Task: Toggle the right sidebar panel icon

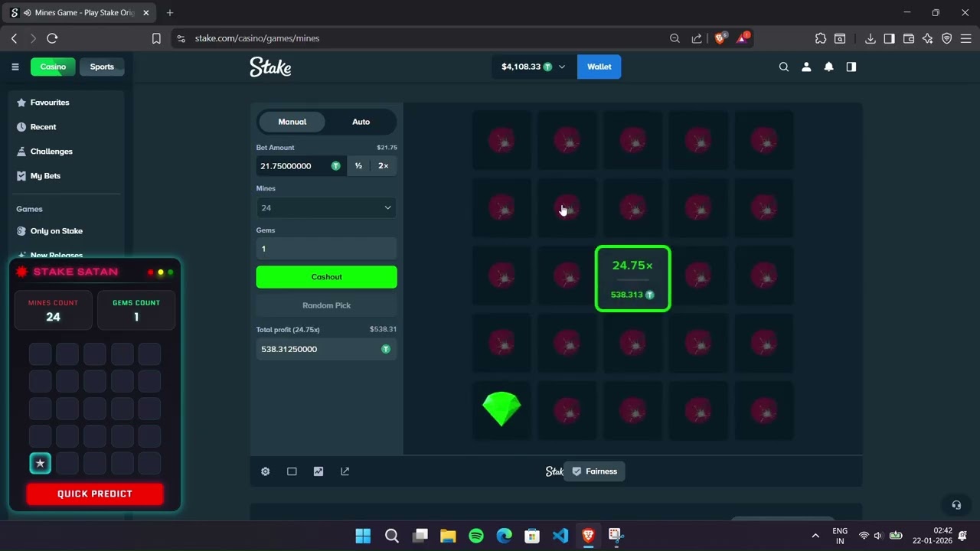Action: (x=851, y=67)
